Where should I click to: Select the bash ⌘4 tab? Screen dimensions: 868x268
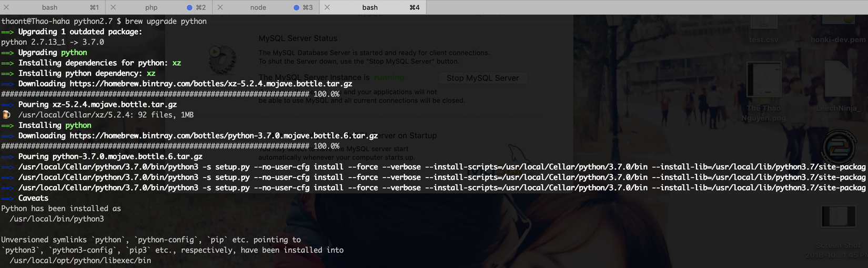370,7
